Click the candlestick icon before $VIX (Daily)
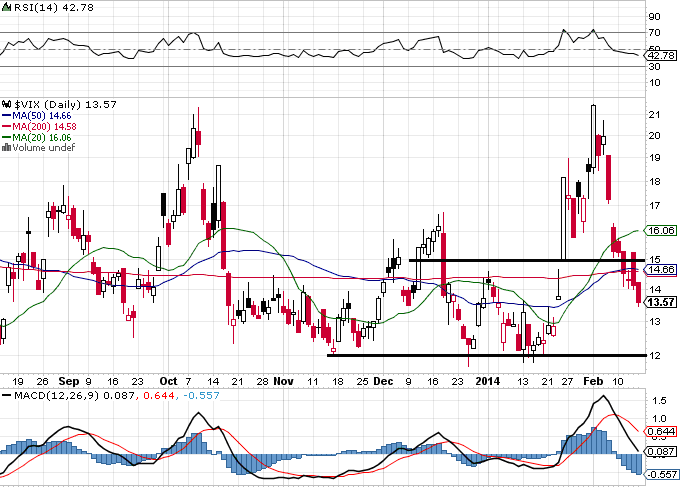The image size is (690, 487). (7, 105)
